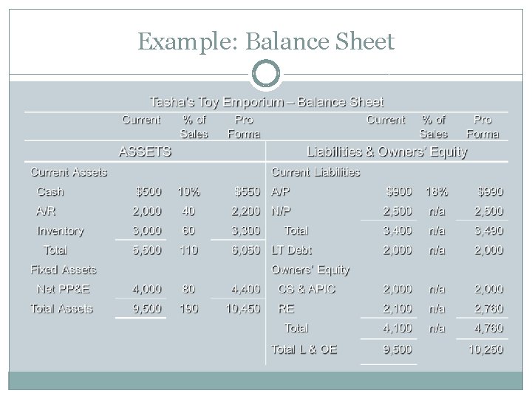
Task: Select the Fixed Assets subheading
Action: click(63, 270)
